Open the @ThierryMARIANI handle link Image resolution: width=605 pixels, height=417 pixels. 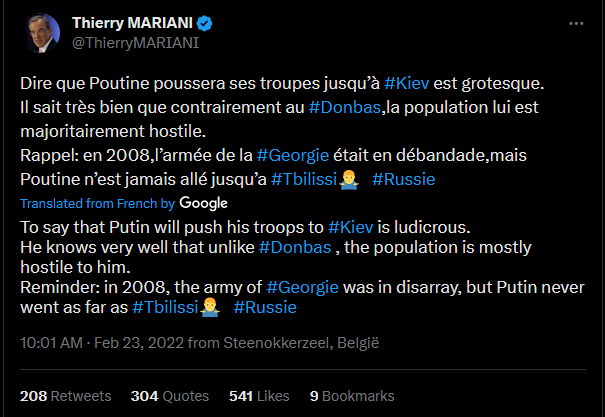coord(135,43)
